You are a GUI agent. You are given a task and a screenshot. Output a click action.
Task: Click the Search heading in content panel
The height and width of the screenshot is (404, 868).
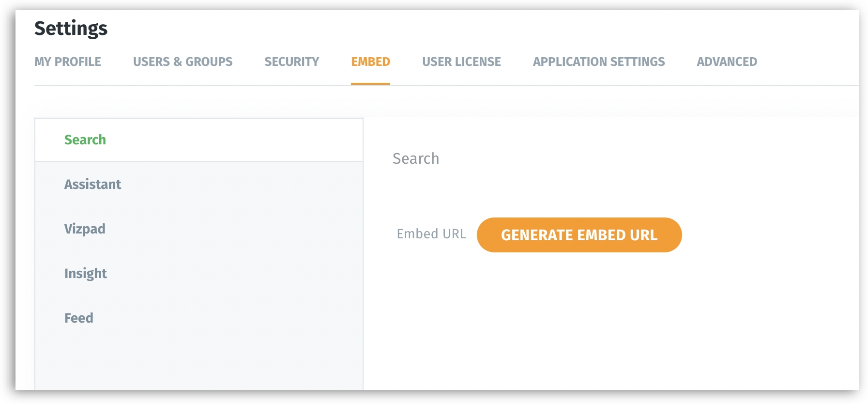pyautogui.click(x=416, y=159)
